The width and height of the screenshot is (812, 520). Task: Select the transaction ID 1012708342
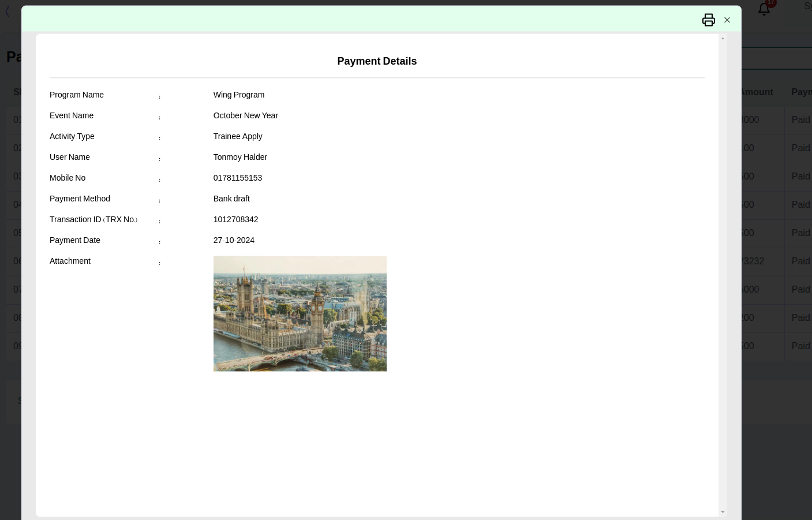pyautogui.click(x=236, y=219)
